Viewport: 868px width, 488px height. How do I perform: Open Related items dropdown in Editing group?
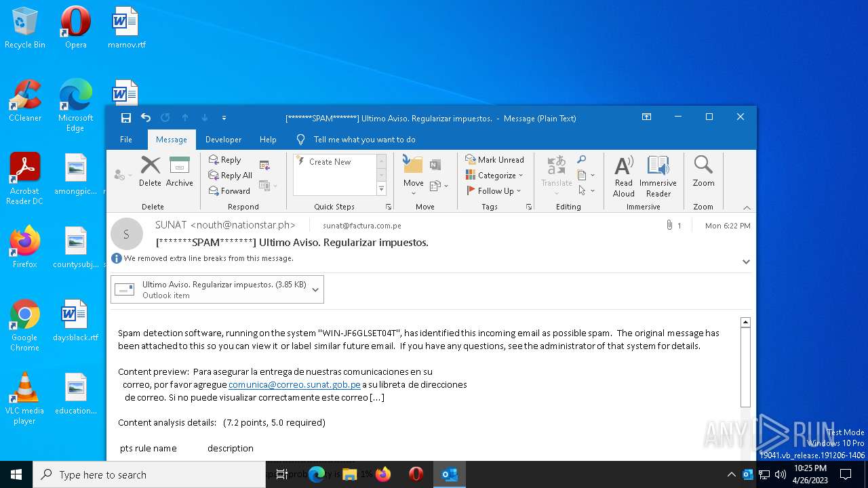[x=586, y=176]
